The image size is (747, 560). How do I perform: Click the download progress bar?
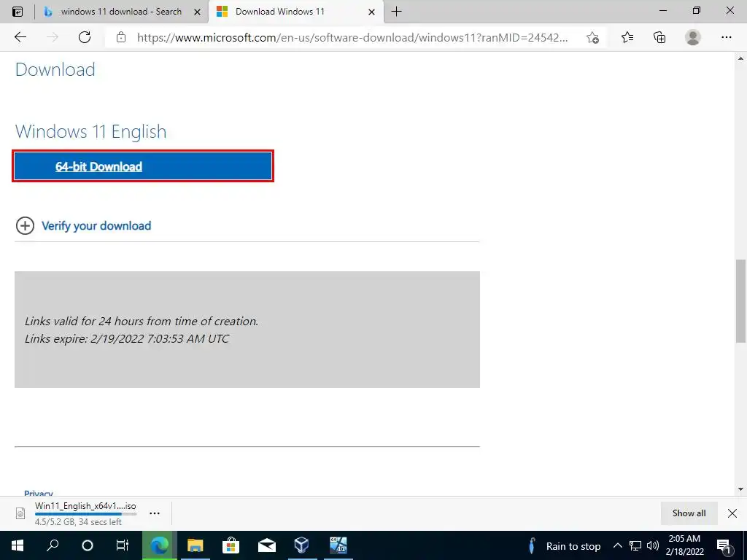[86, 514]
